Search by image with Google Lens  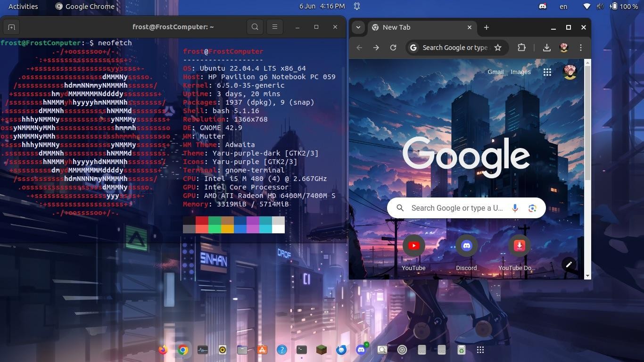(x=532, y=208)
